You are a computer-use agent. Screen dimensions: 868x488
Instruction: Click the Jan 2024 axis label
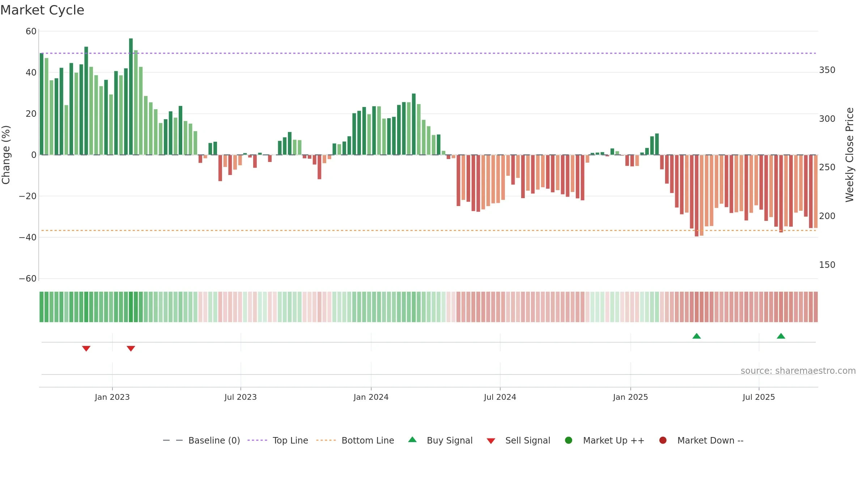click(371, 397)
